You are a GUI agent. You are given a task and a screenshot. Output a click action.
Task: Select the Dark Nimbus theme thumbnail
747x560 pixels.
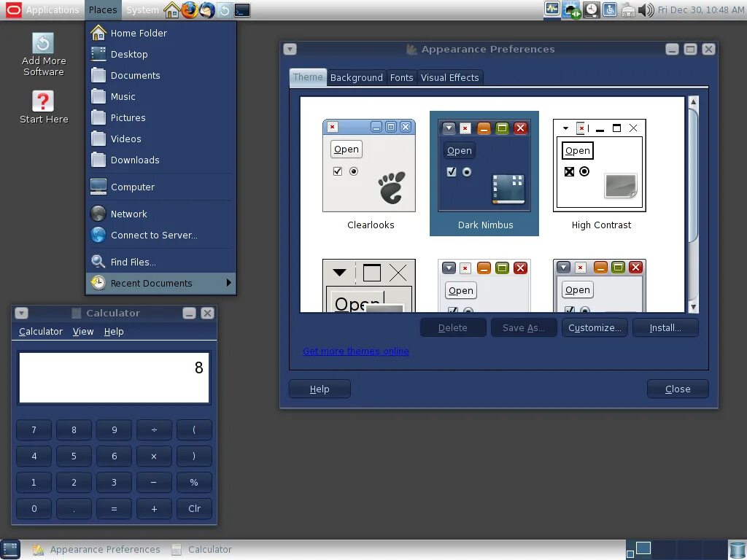tap(484, 174)
